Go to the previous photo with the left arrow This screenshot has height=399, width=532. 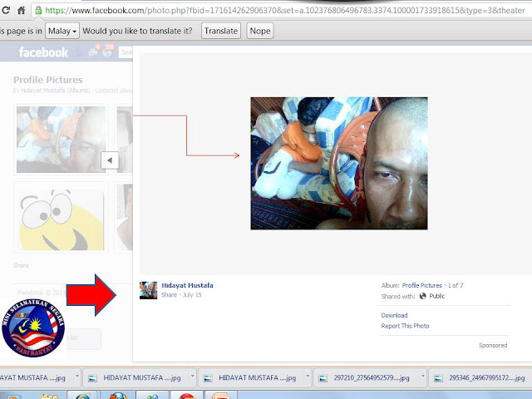[x=110, y=160]
